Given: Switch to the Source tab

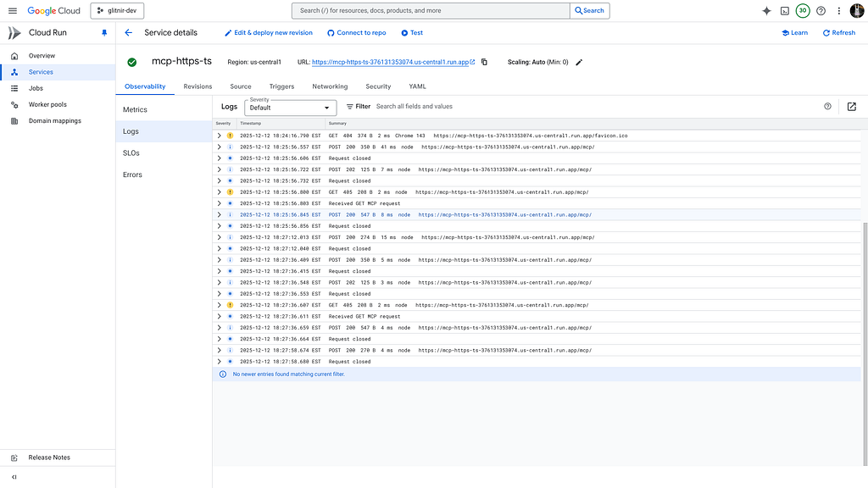Looking at the screenshot, I should 240,86.
